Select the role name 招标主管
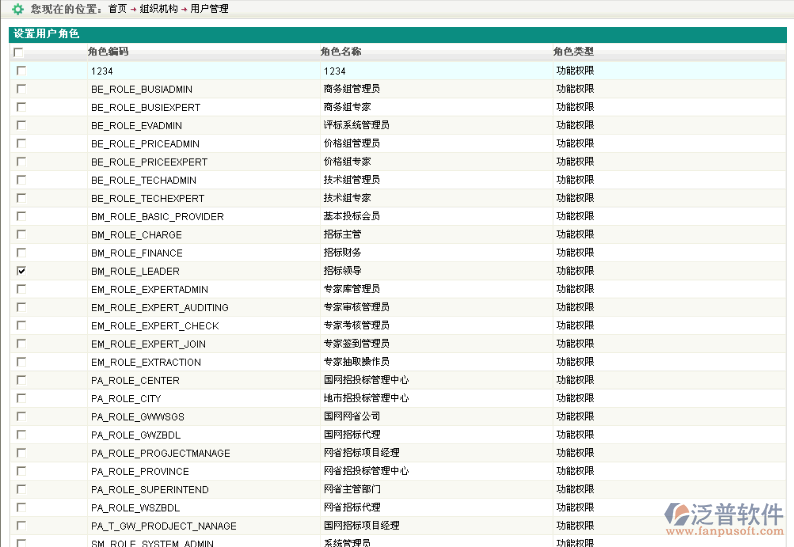 342,235
